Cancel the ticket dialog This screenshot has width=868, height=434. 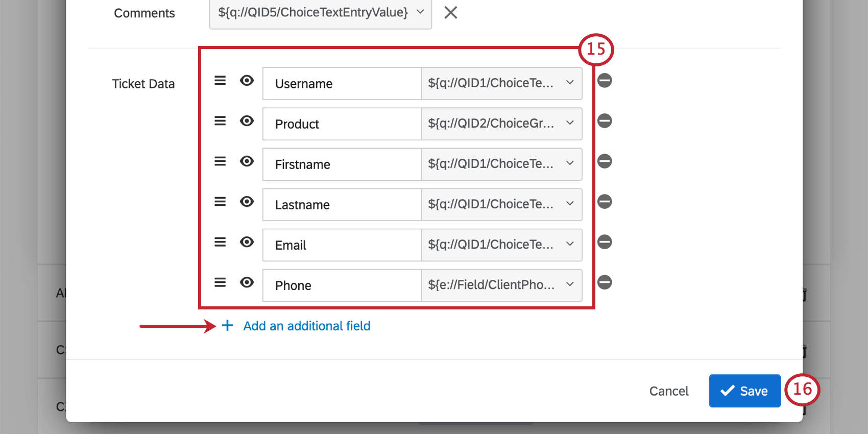tap(668, 391)
